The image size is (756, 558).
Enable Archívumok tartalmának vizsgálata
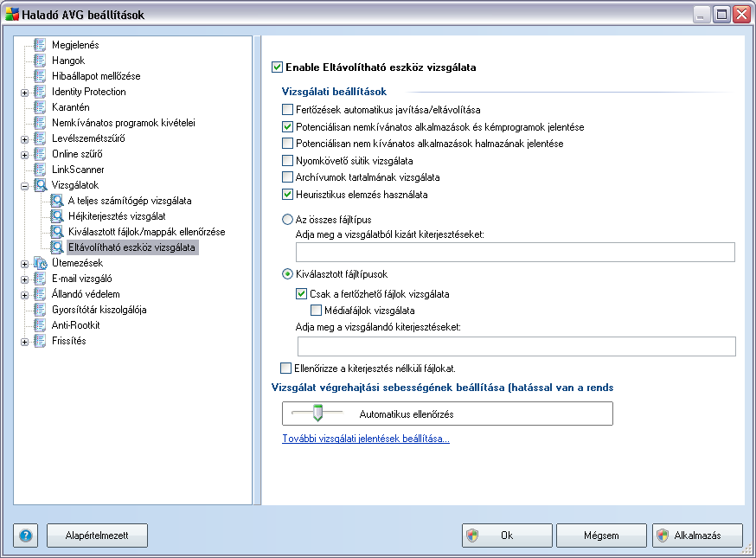tap(287, 177)
